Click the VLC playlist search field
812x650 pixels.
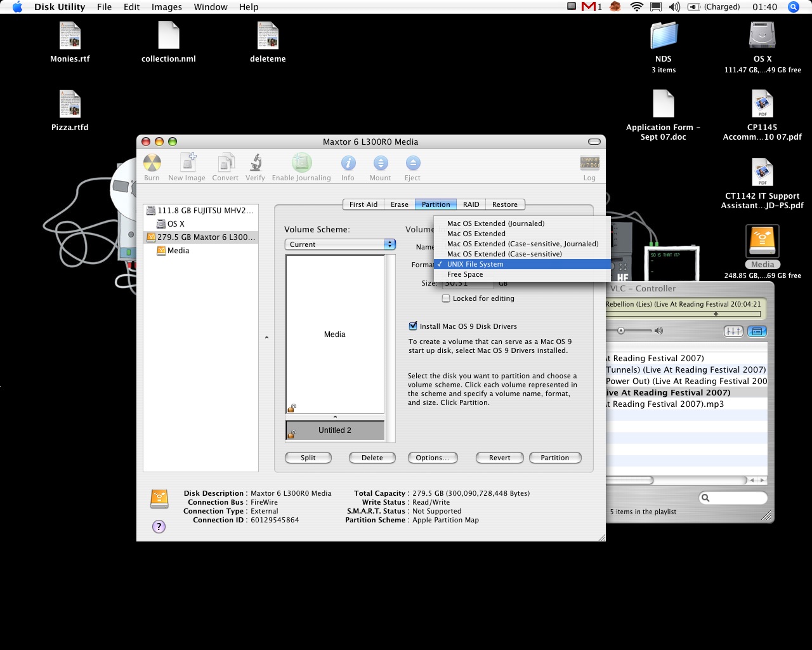click(733, 498)
